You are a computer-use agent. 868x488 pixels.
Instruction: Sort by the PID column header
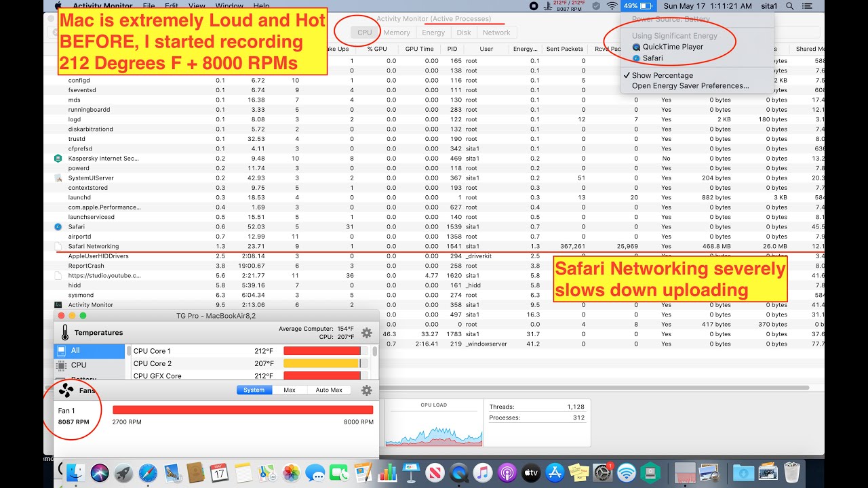452,49
